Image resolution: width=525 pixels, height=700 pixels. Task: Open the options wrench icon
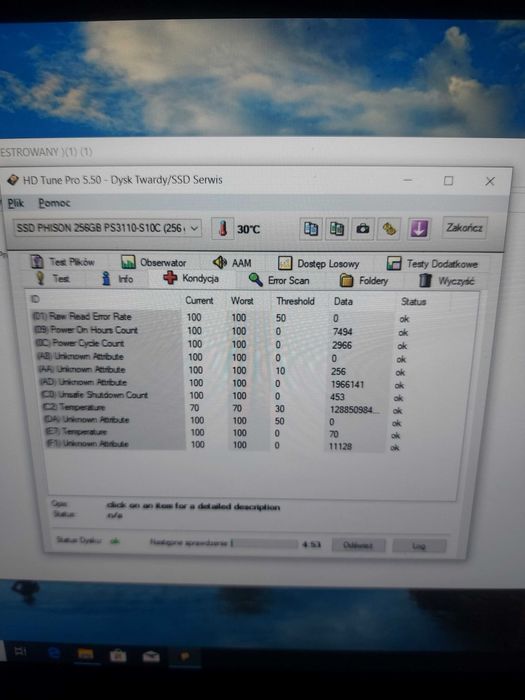[x=389, y=229]
